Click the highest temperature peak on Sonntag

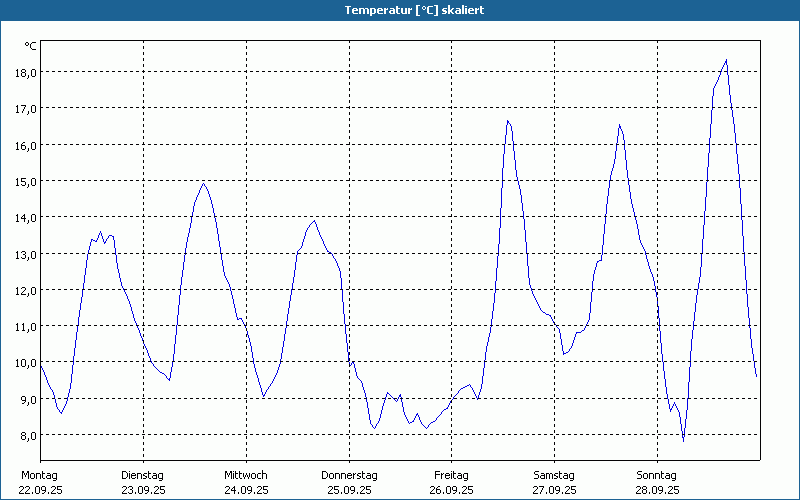click(x=726, y=60)
